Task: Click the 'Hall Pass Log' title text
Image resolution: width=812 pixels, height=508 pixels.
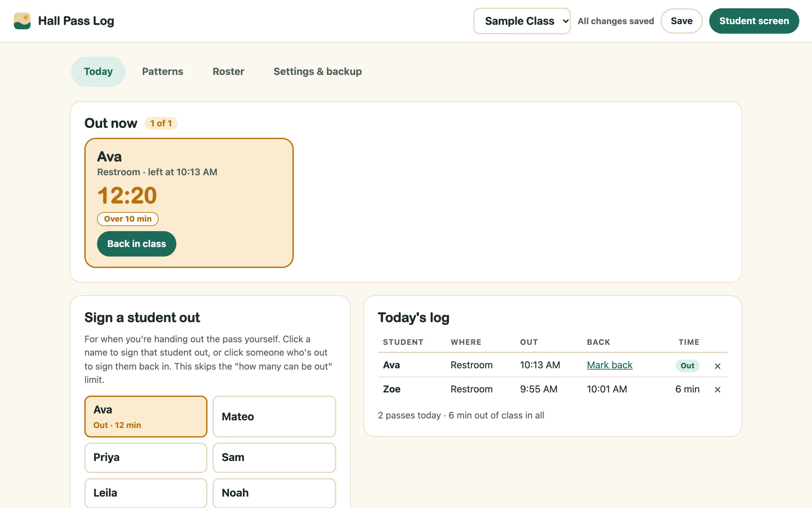Action: point(76,21)
